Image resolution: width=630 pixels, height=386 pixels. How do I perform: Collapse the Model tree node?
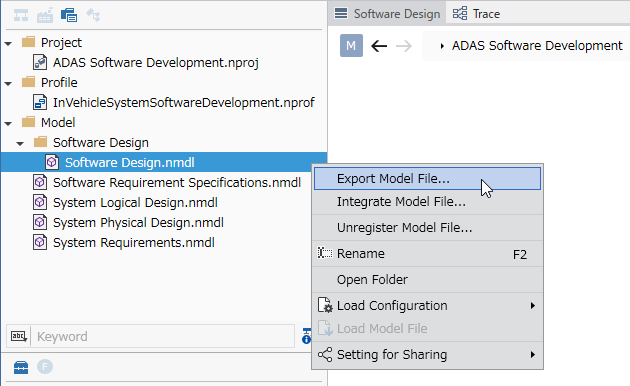[8, 123]
